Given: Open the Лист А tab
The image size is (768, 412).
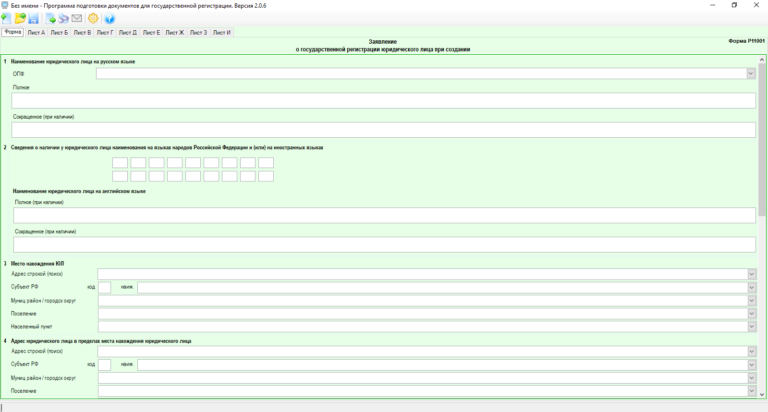Looking at the screenshot, I should [x=36, y=33].
